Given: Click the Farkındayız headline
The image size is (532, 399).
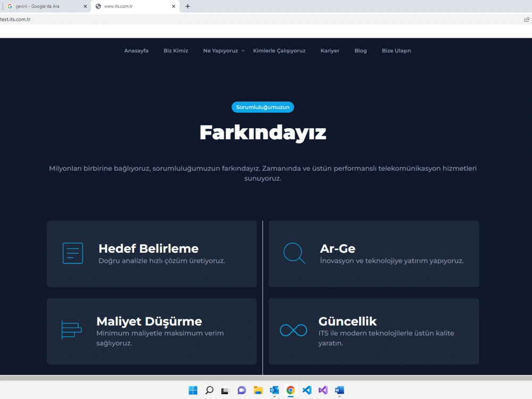Looking at the screenshot, I should (263, 132).
